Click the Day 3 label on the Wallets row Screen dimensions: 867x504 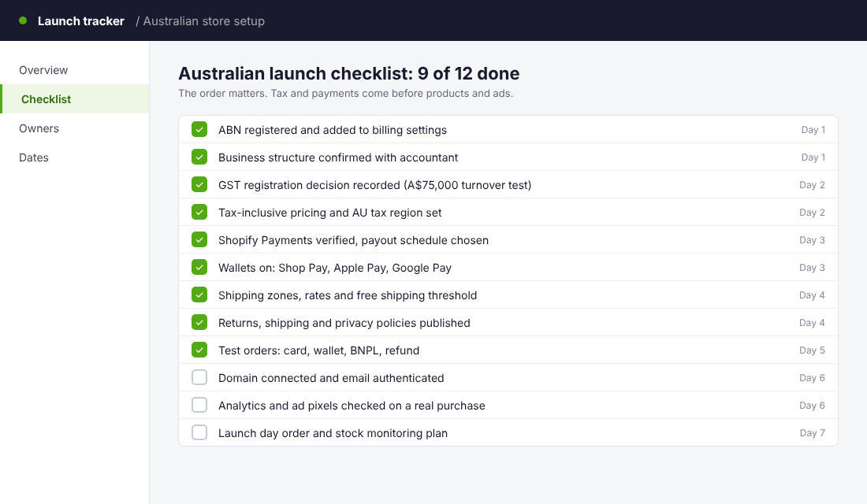coord(812,268)
